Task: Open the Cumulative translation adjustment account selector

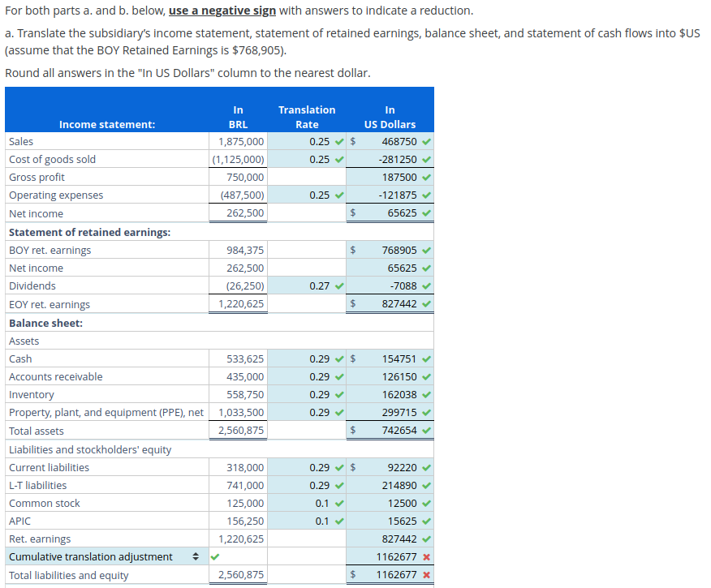Action: [x=196, y=556]
